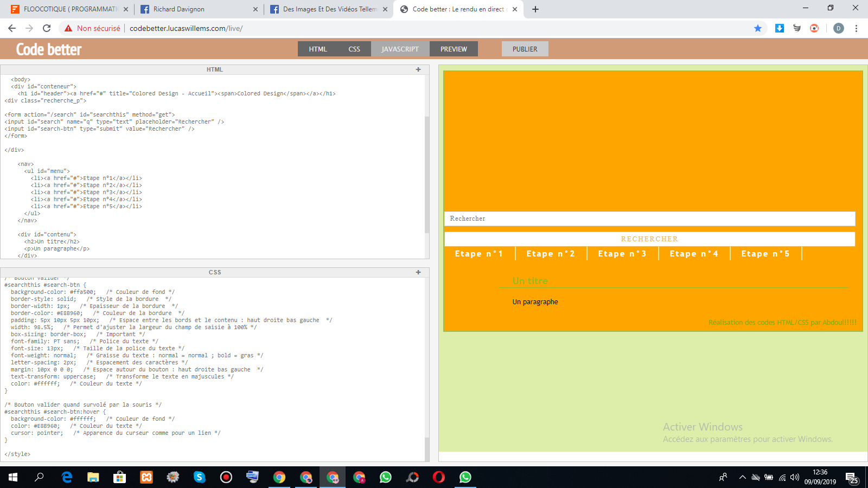868x488 pixels.
Task: Open Opera browser in the taskbar
Action: [438, 477]
